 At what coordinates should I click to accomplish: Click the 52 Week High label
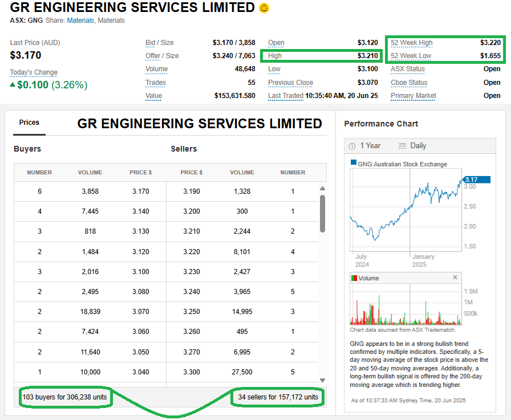(411, 43)
